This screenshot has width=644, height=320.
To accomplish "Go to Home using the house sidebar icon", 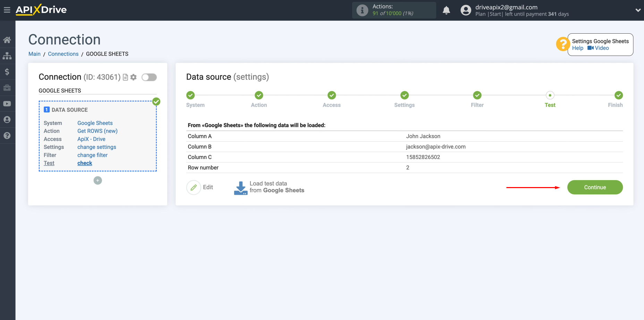I will point(7,40).
